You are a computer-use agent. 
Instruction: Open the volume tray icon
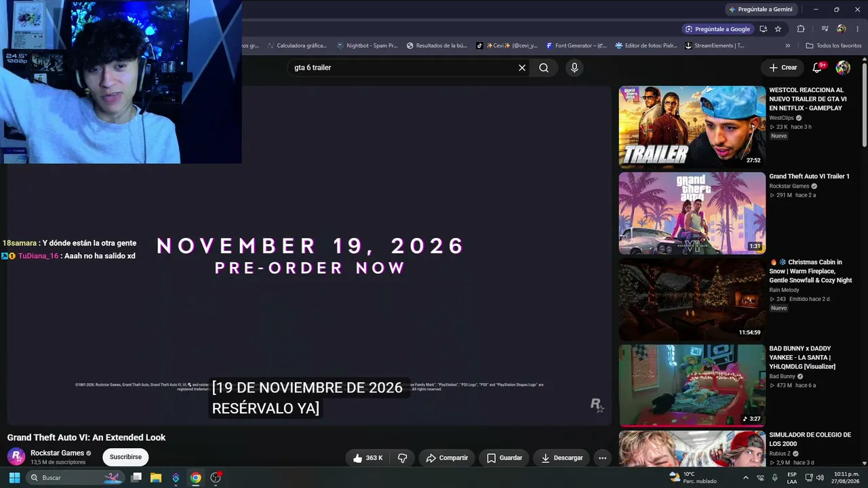click(x=820, y=477)
